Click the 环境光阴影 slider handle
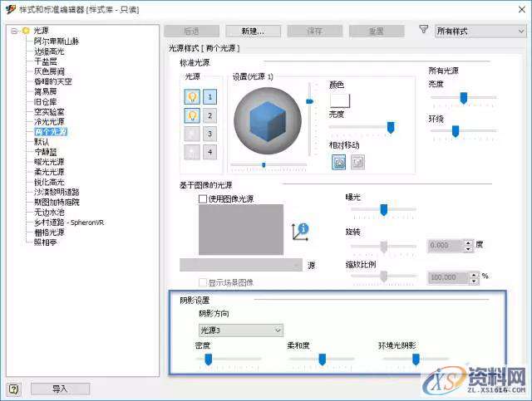 [416, 359]
